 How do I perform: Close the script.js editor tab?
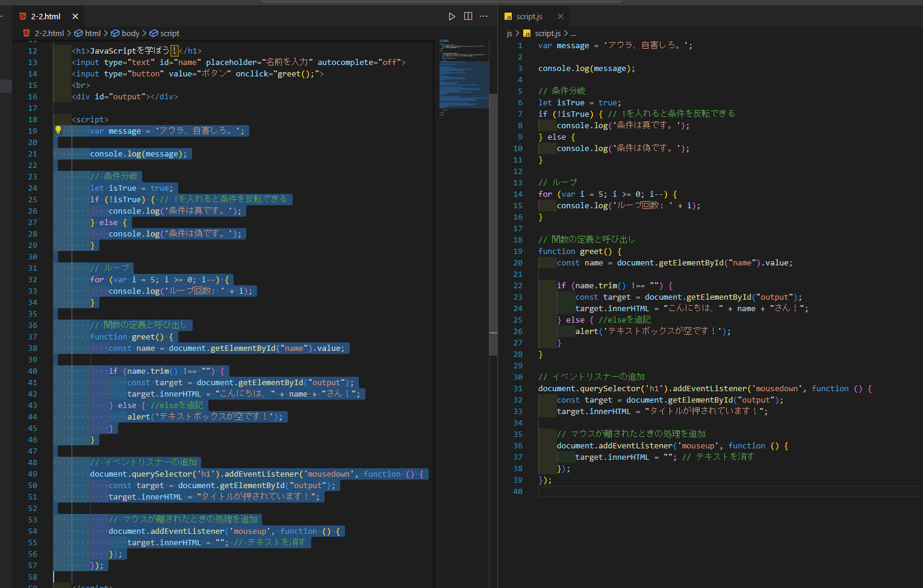(x=561, y=16)
